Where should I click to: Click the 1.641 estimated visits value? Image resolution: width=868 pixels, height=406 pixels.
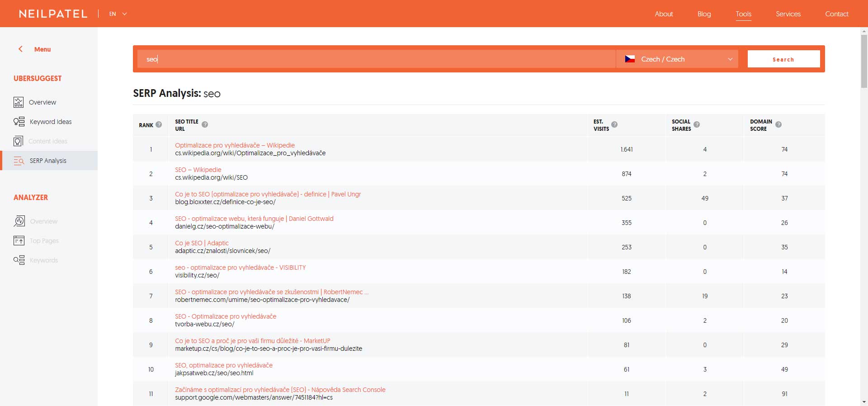tap(627, 149)
